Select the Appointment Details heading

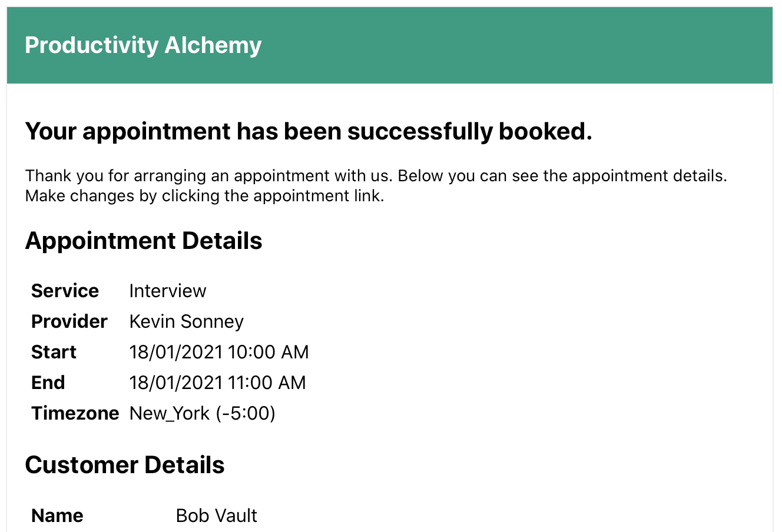[144, 241]
